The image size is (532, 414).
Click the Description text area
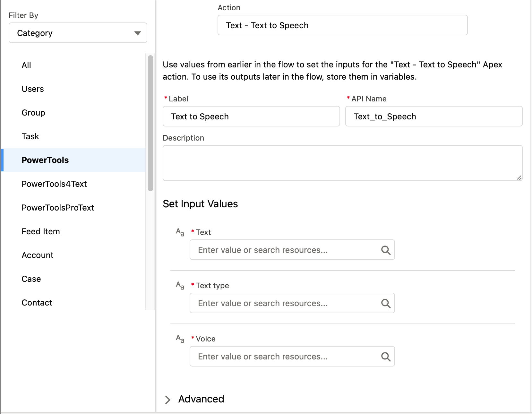click(342, 163)
